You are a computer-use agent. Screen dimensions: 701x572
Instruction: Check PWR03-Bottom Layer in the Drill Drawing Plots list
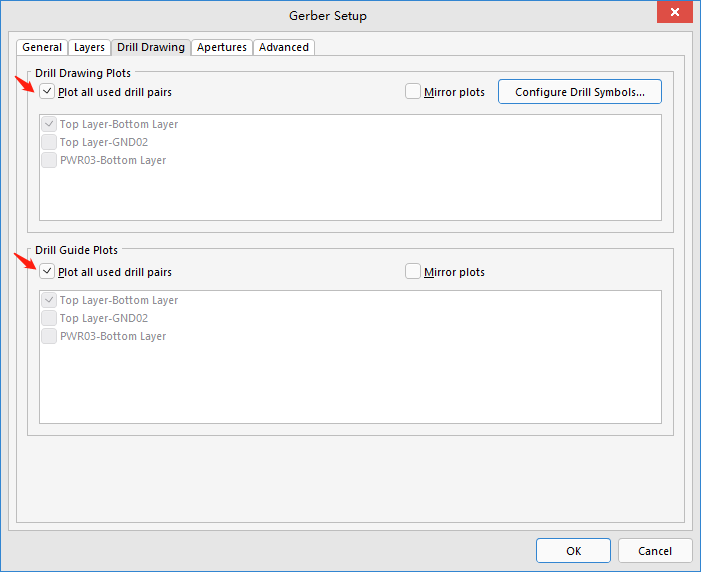(x=49, y=160)
